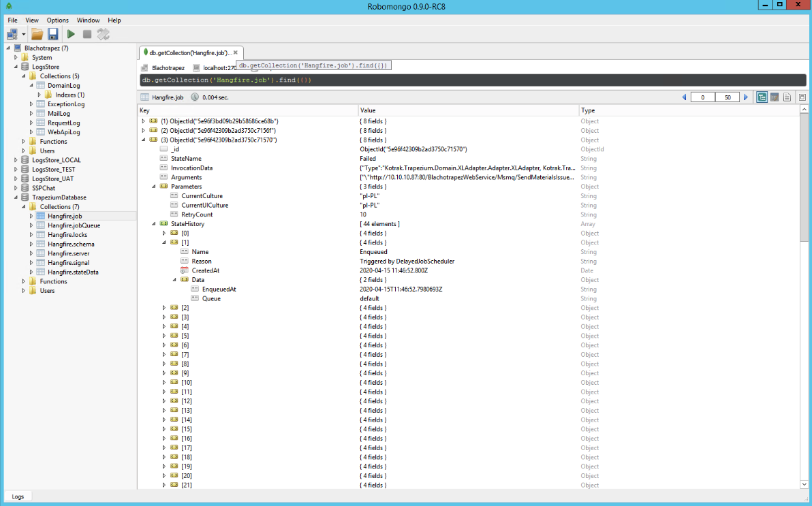Image resolution: width=812 pixels, height=506 pixels.
Task: Select the Hangfire.locks collection
Action: (67, 235)
